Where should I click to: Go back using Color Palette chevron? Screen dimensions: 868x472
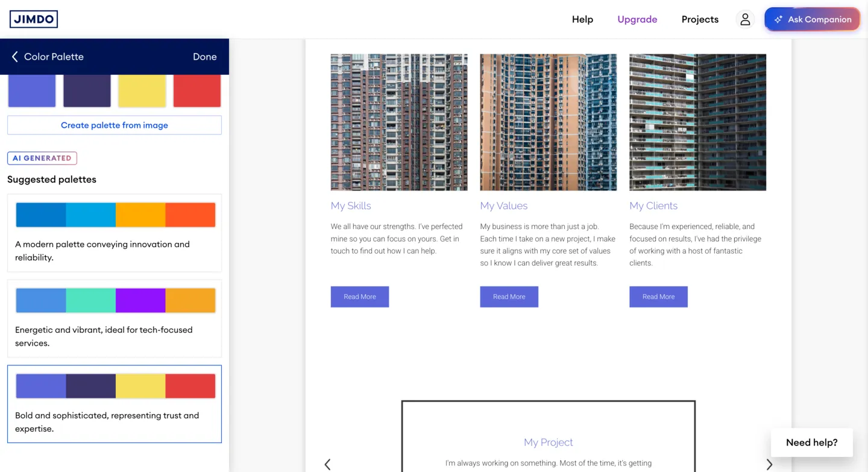(x=15, y=57)
